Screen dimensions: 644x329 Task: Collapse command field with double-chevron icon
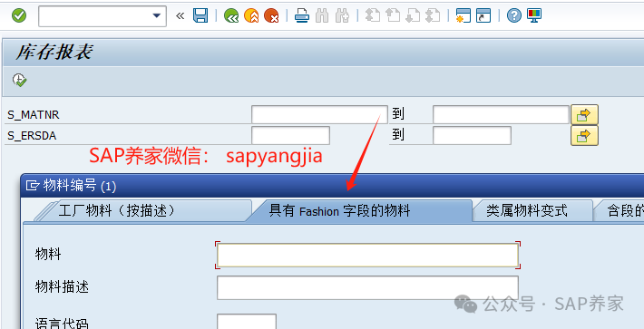pyautogui.click(x=180, y=16)
